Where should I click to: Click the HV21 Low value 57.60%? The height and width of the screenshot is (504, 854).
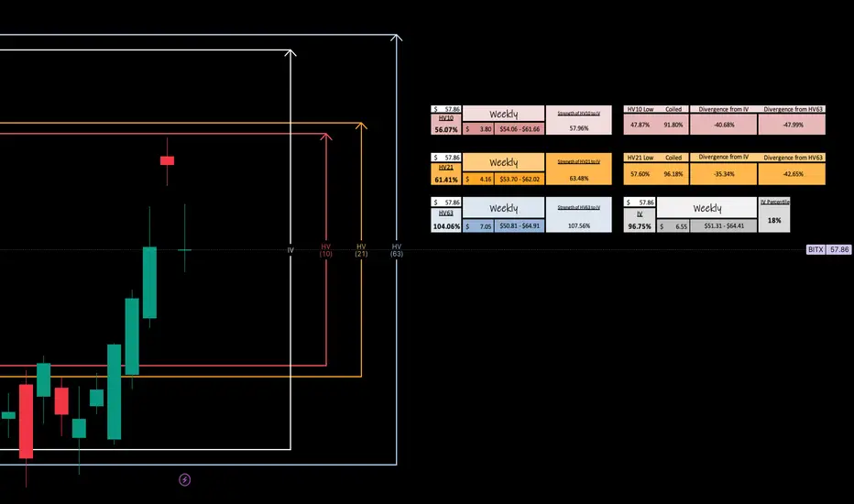click(640, 174)
